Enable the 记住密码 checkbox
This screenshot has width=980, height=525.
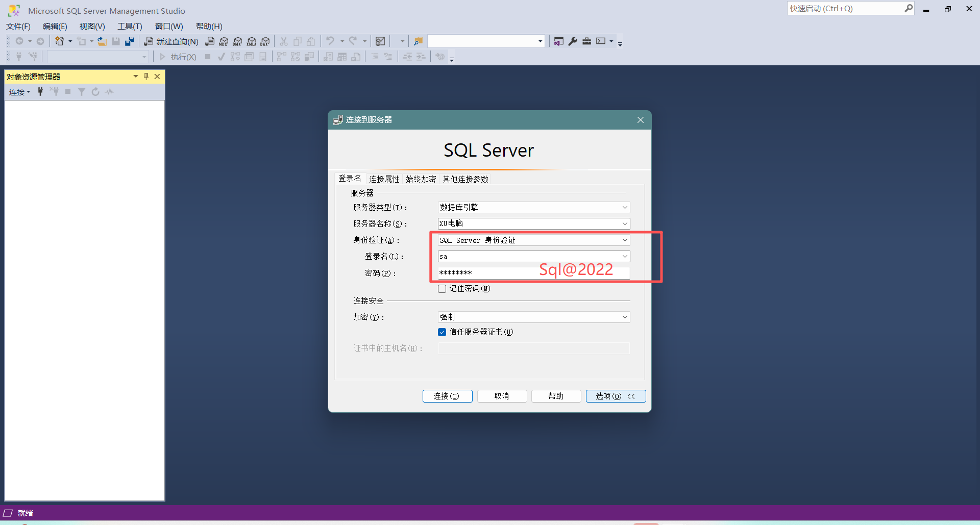coord(442,289)
